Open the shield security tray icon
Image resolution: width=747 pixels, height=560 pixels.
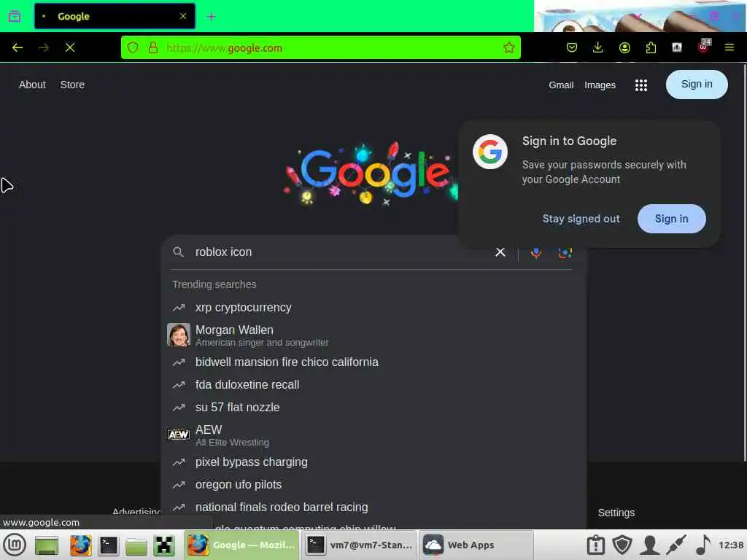pos(622,545)
